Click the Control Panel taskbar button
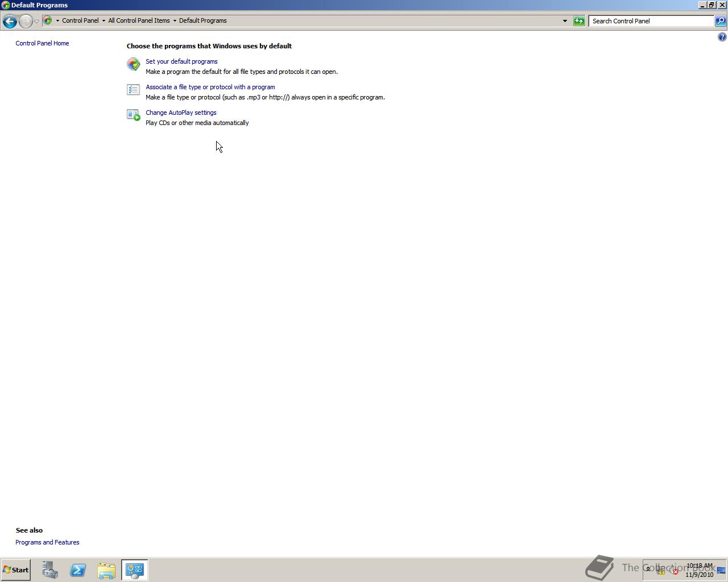Viewport: 728px width, 582px height. [135, 570]
